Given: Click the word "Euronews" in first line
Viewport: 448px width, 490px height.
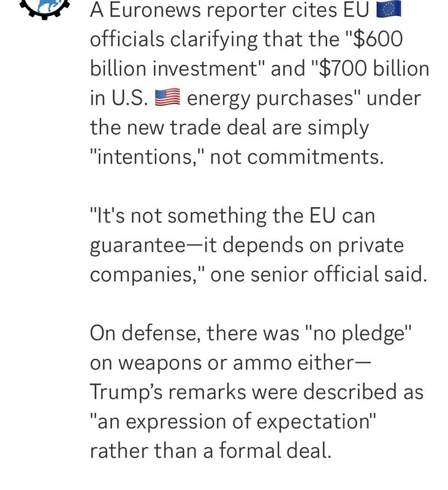Looking at the screenshot, I should pos(155,10).
